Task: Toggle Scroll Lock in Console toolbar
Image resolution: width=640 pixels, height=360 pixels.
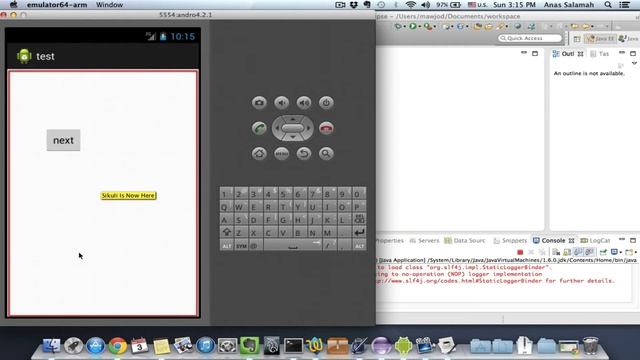Action: point(567,252)
